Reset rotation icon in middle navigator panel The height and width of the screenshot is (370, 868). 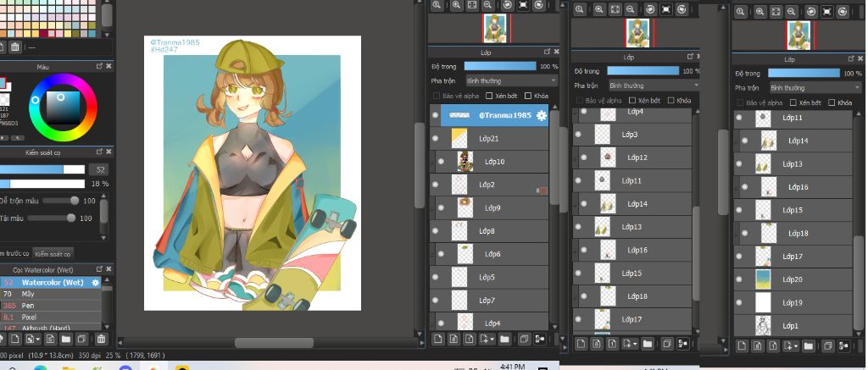pos(666,9)
